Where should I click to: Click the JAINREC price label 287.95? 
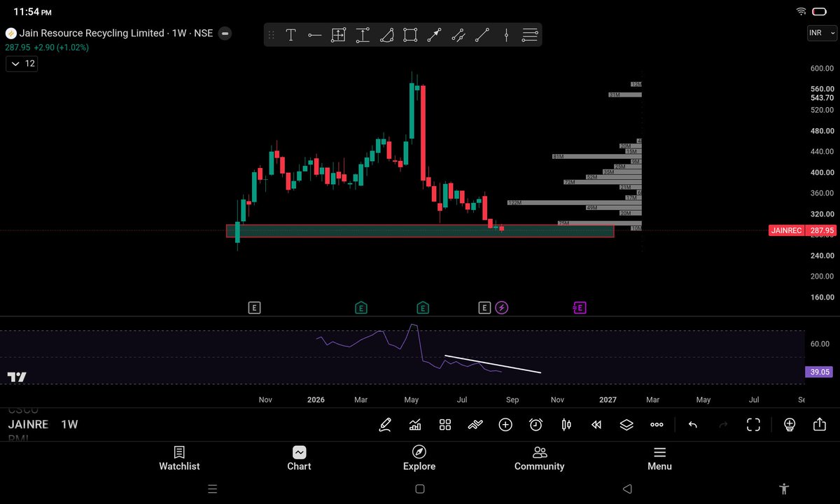802,230
